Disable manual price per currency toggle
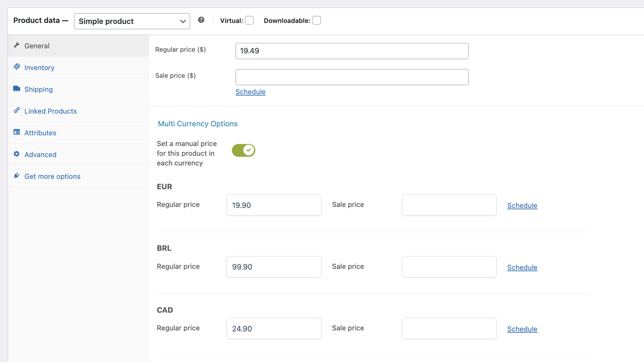This screenshot has width=644, height=362. tap(243, 150)
